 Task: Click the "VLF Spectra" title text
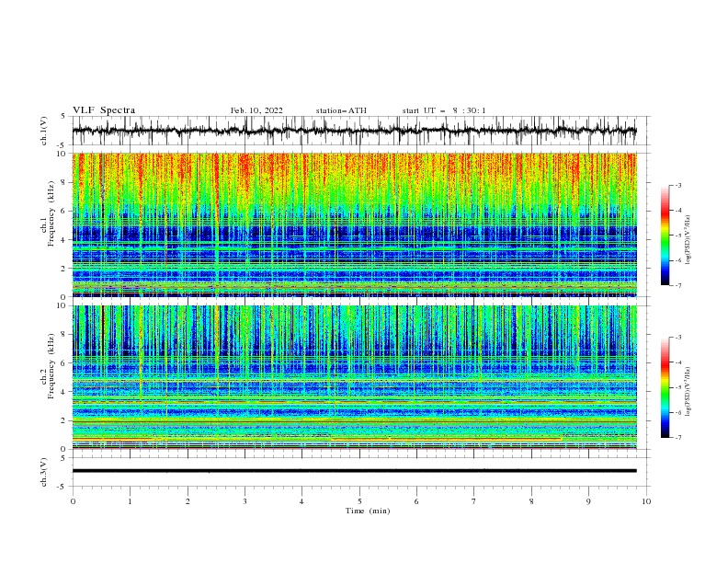click(x=104, y=110)
